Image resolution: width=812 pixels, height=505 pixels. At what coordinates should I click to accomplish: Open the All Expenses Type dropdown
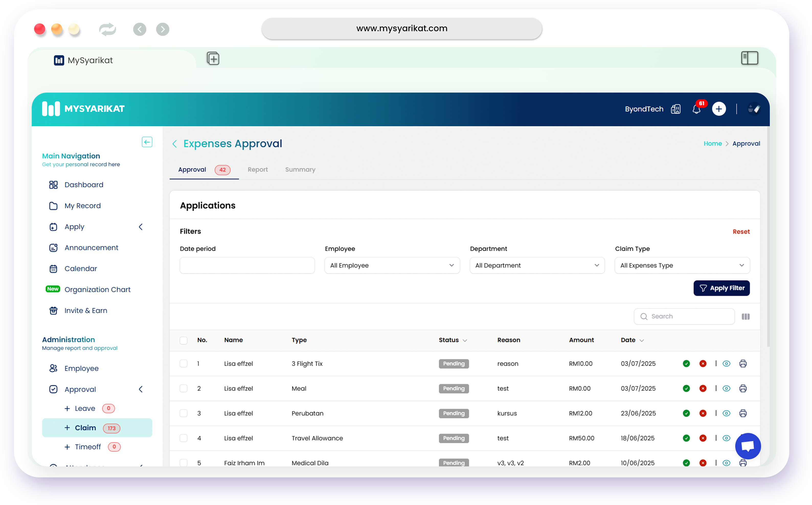click(x=682, y=265)
